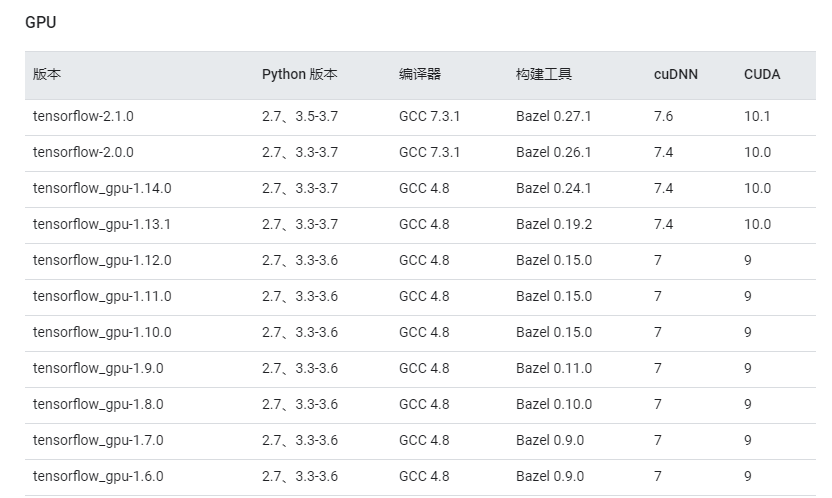Click CUDA 9 in tensorflow_gpu-1.12.0 row
The height and width of the screenshot is (498, 832).
click(748, 260)
